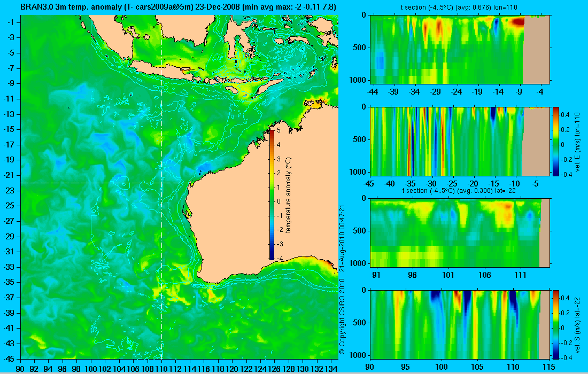Select the 'vel. S (m/s) lat=-22' label
Viewport: 588px width, 374px height.
point(577,324)
